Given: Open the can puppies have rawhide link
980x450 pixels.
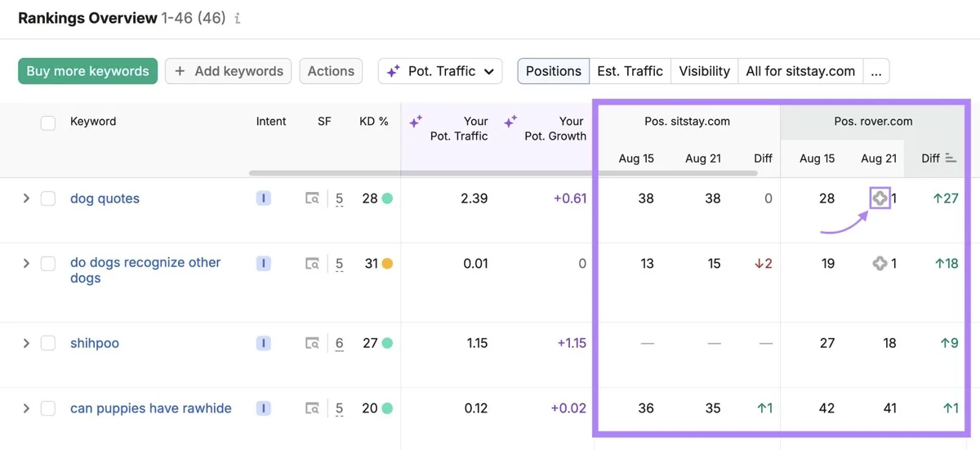Looking at the screenshot, I should [x=151, y=408].
